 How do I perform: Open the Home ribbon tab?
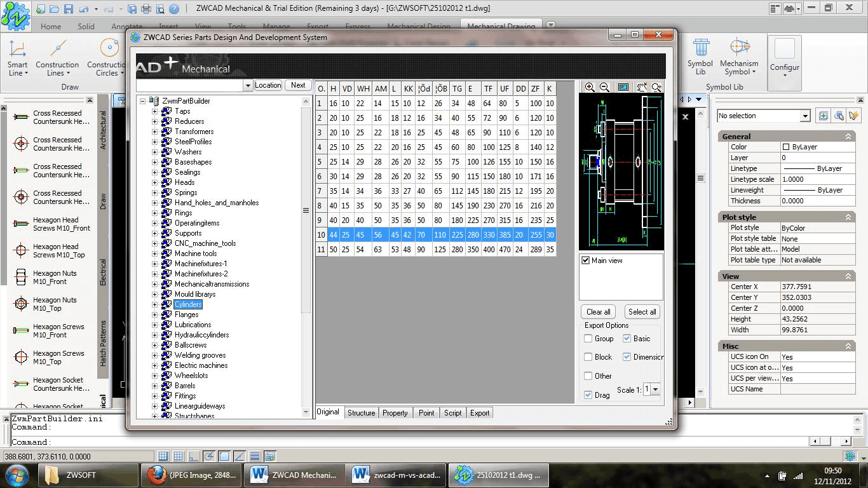tap(51, 27)
